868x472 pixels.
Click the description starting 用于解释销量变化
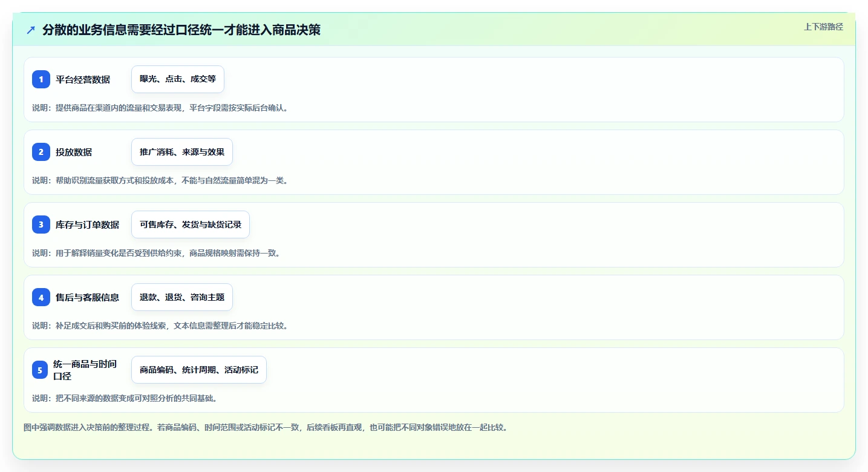click(x=156, y=253)
